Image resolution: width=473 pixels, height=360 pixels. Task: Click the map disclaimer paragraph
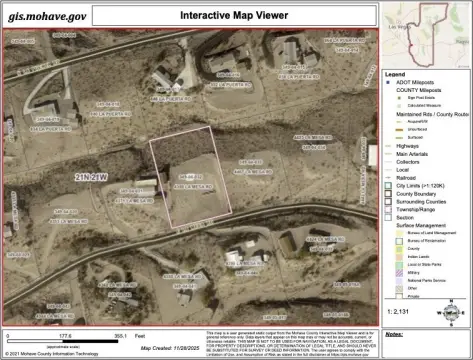(x=290, y=344)
